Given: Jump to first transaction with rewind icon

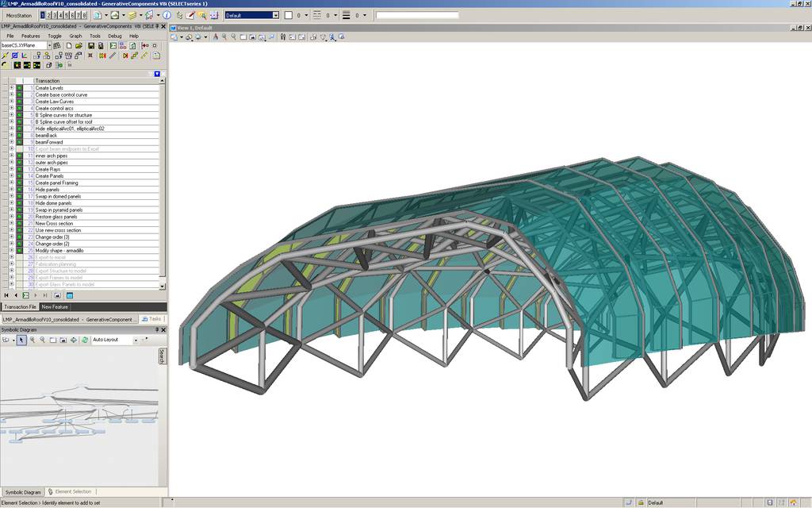Looking at the screenshot, I should (x=6, y=295).
